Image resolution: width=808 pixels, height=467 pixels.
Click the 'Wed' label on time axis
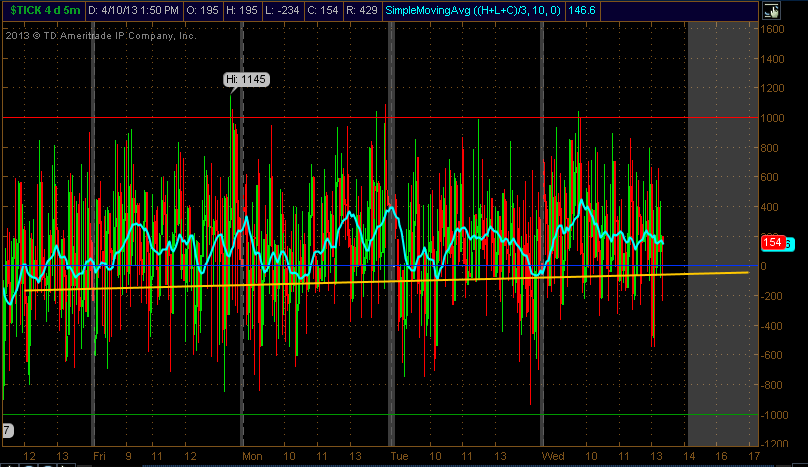click(553, 456)
